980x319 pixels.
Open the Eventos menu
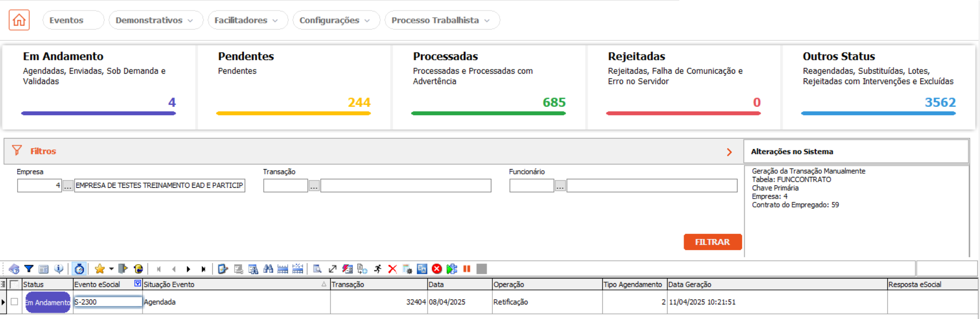pyautogui.click(x=66, y=20)
